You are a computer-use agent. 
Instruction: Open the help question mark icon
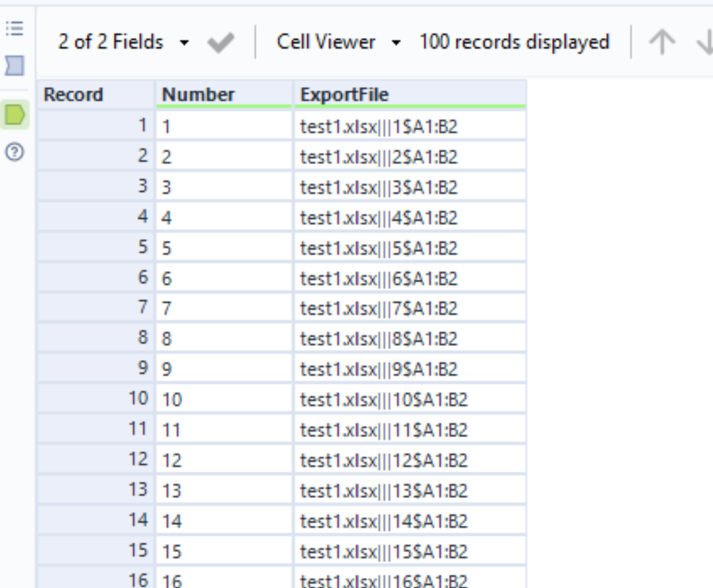tap(15, 153)
